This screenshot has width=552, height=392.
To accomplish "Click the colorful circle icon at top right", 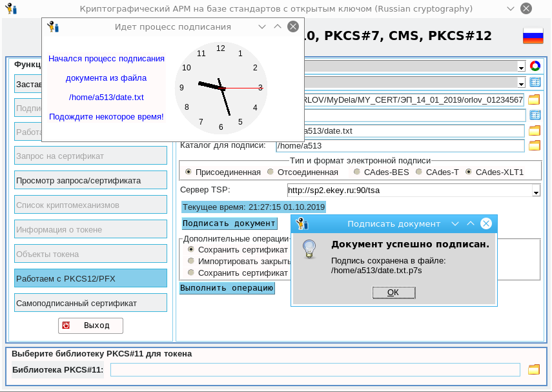I will [535, 66].
